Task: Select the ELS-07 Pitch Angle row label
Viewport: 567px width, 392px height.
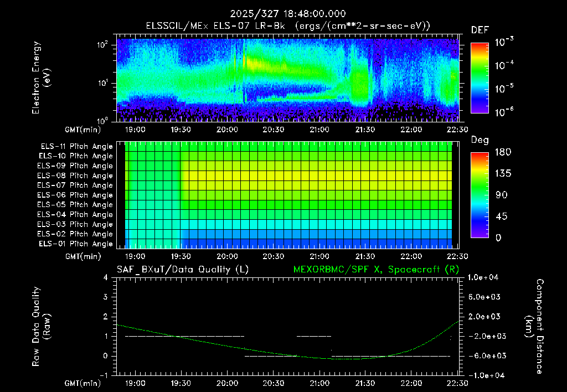Action: 75,185
